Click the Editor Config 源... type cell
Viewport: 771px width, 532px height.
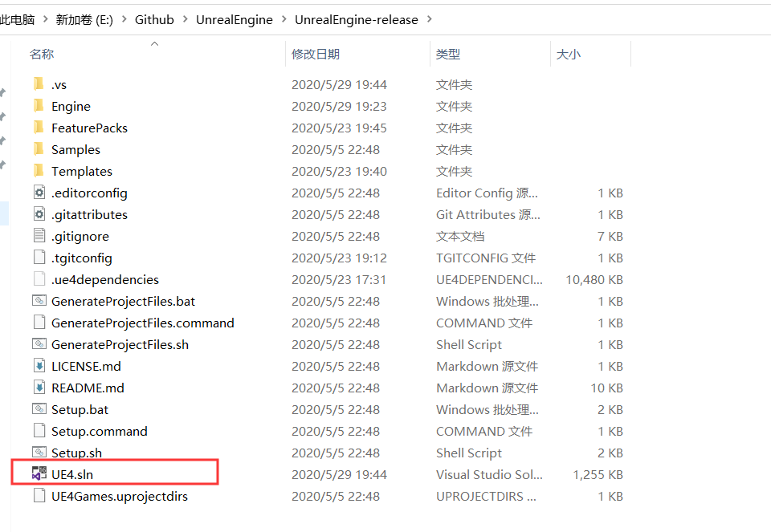coord(487,193)
